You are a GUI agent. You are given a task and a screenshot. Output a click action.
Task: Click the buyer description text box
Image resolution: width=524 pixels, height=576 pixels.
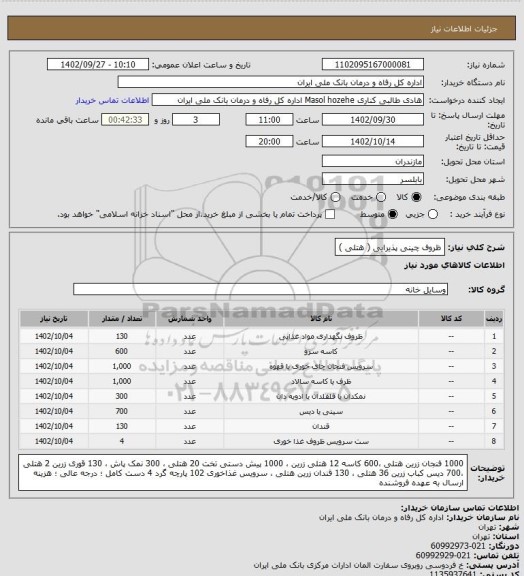[243, 472]
